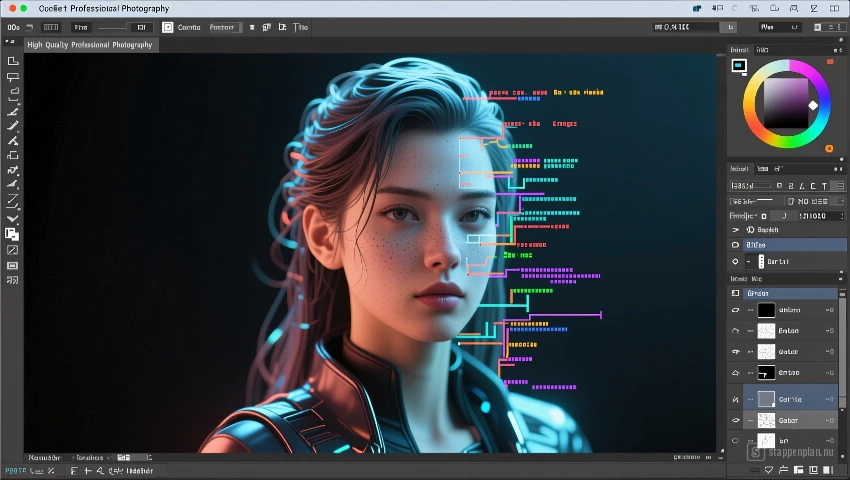Select the second tab in the color panel

pyautogui.click(x=762, y=50)
